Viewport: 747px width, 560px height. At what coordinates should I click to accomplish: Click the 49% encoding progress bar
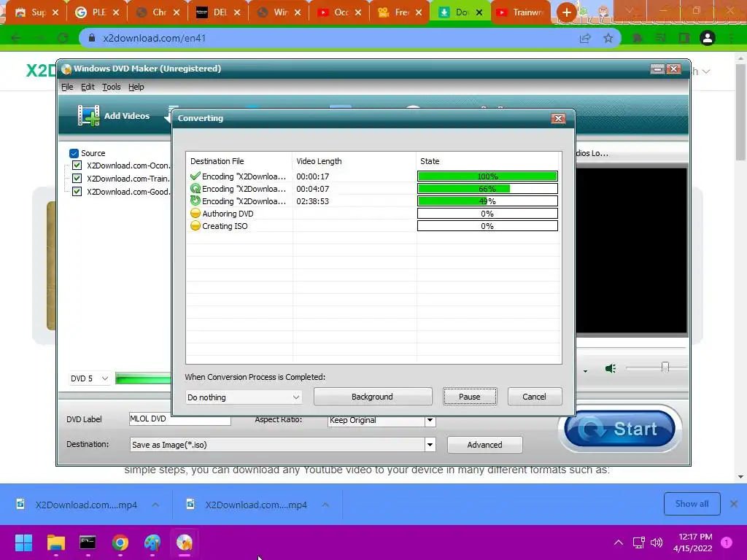(x=487, y=201)
